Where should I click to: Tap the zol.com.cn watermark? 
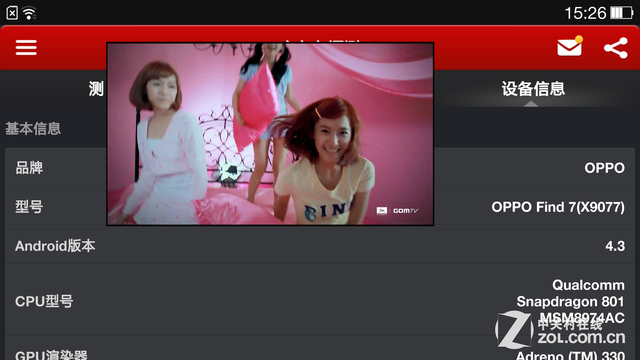click(x=560, y=330)
